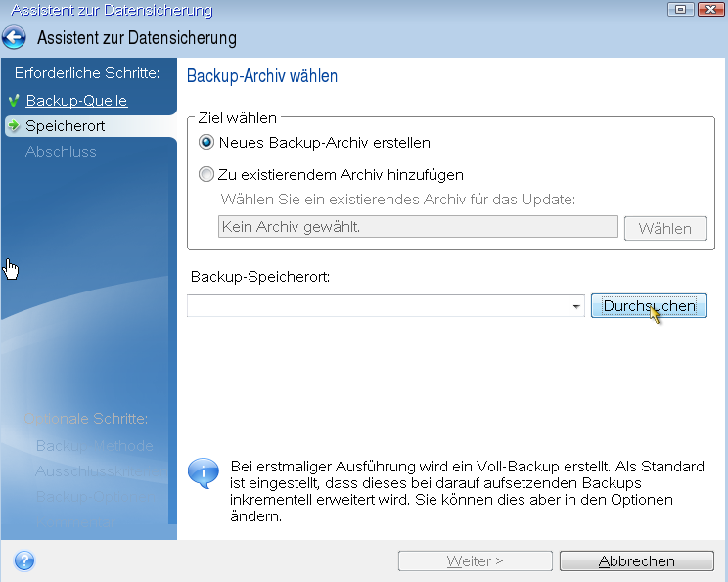Open the Abschluss step in sidebar

click(61, 152)
